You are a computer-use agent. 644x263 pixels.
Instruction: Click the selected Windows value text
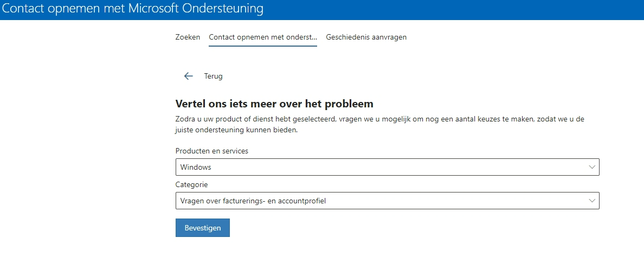point(196,167)
